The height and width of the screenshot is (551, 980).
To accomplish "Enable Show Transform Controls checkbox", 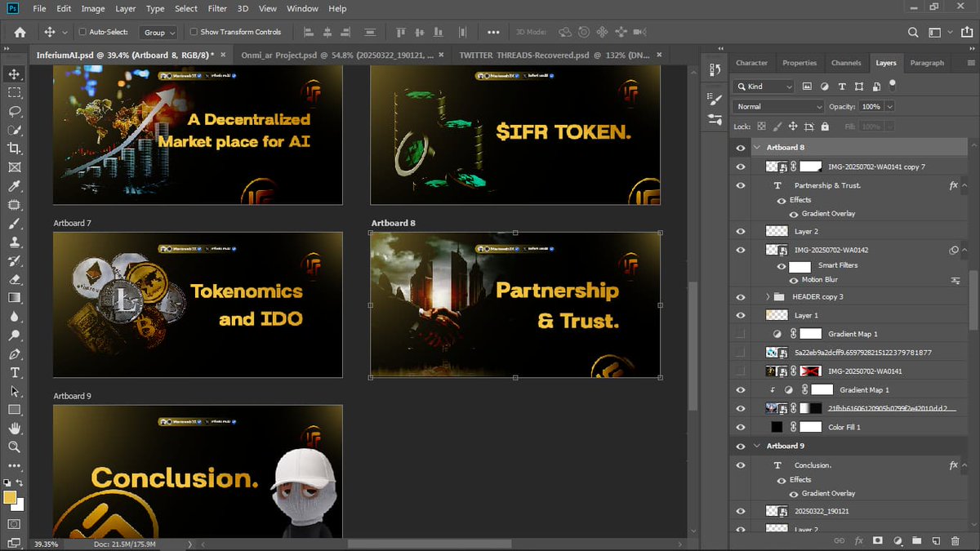I will click(194, 32).
